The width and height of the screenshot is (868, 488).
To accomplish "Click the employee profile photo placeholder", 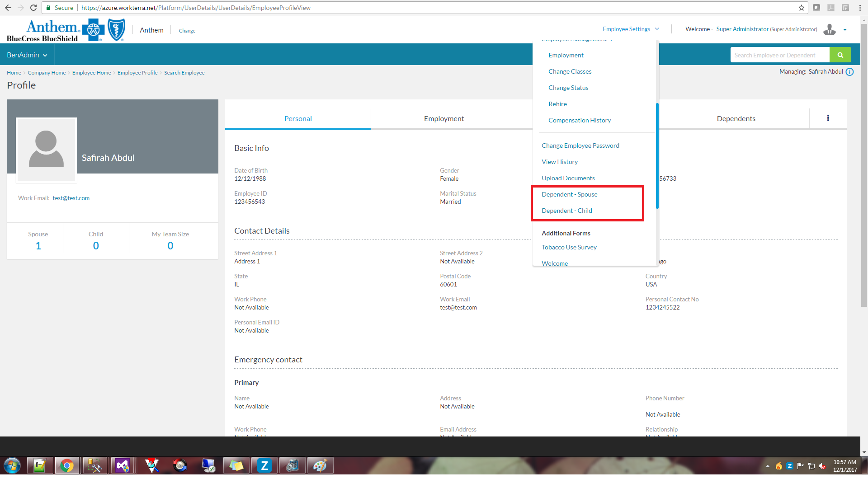I will pyautogui.click(x=46, y=150).
